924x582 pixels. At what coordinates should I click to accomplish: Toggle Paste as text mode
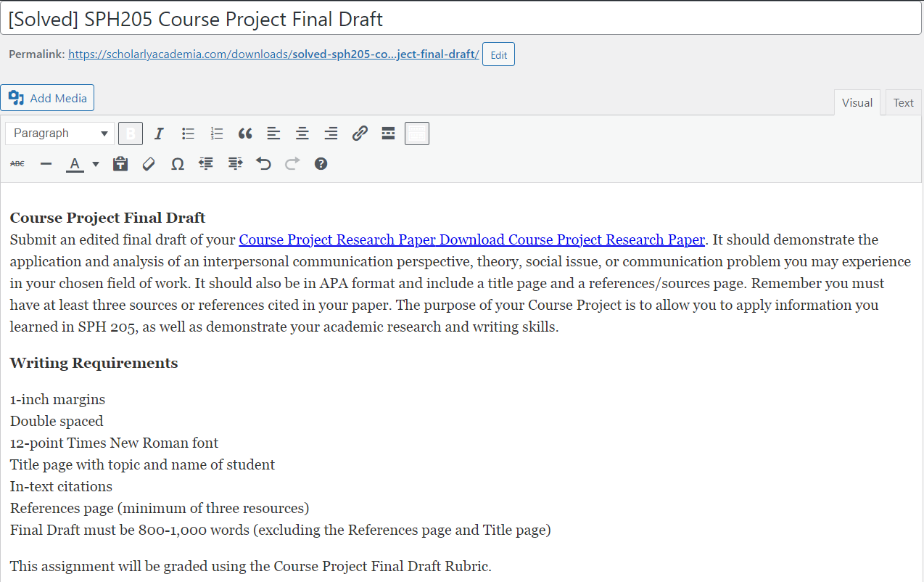click(120, 164)
